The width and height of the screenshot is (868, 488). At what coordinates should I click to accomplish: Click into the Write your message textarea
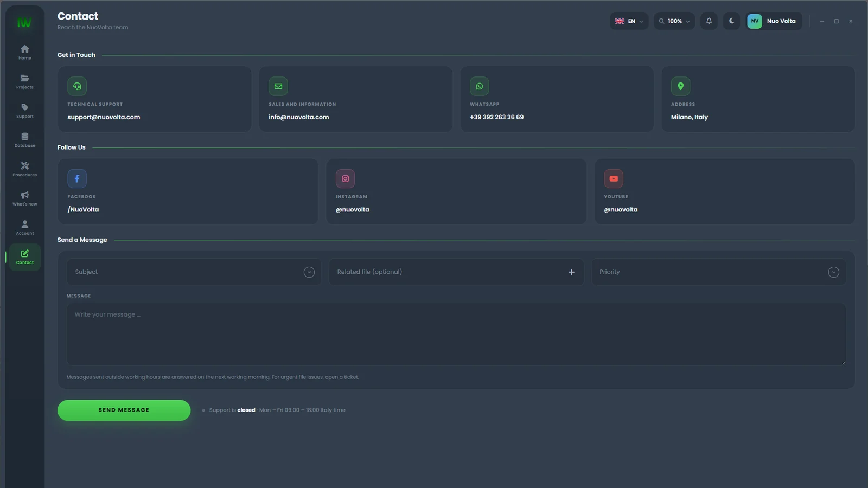(456, 334)
